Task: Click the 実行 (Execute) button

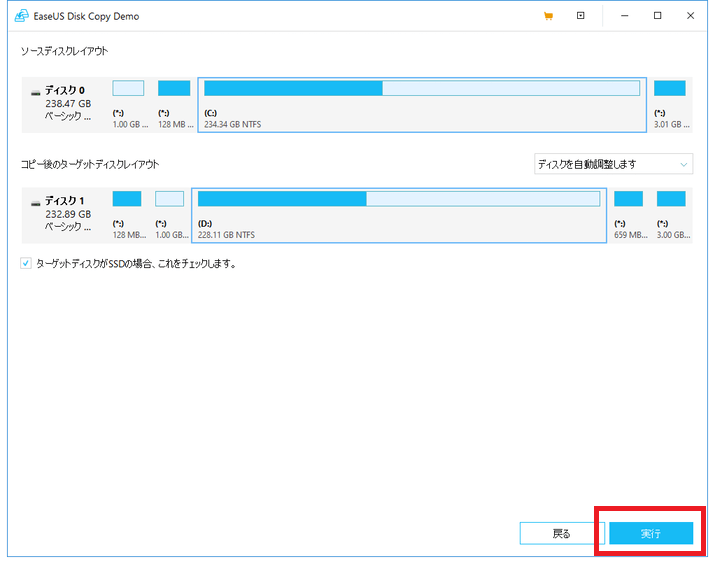Action: tap(651, 534)
